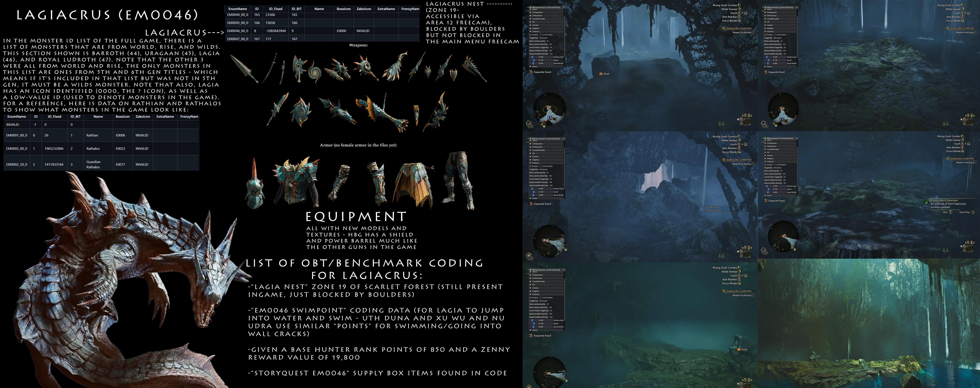Expand Performance section in top-left REFramework panel

[546, 16]
